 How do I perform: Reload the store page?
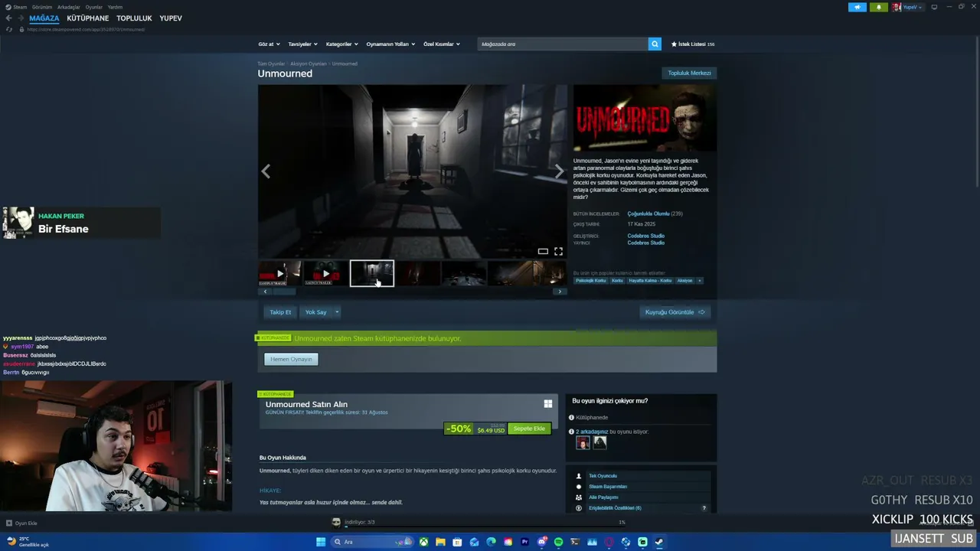[9, 29]
